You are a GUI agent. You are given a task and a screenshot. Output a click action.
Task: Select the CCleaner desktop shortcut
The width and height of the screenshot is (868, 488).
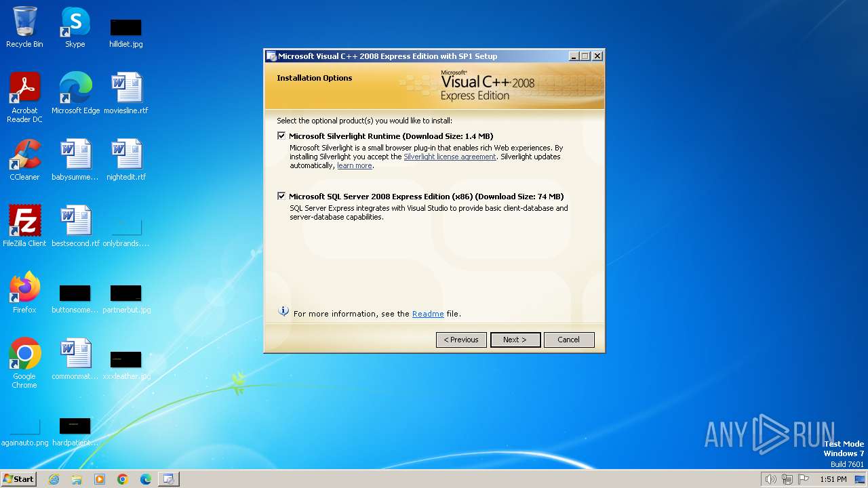point(24,160)
